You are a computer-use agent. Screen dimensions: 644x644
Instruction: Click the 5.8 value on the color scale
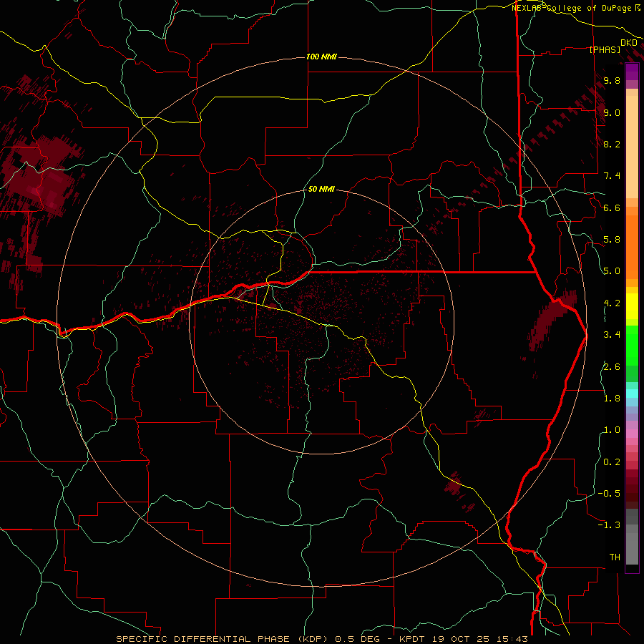[612, 240]
